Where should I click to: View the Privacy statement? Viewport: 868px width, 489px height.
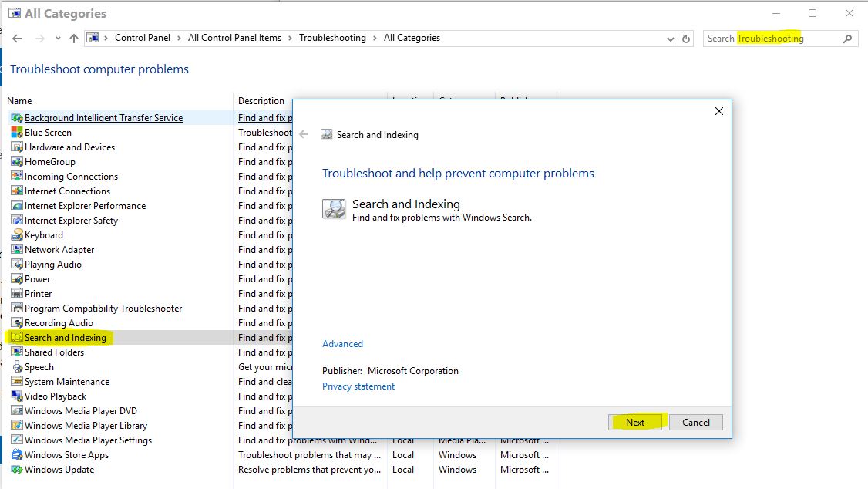pos(358,386)
